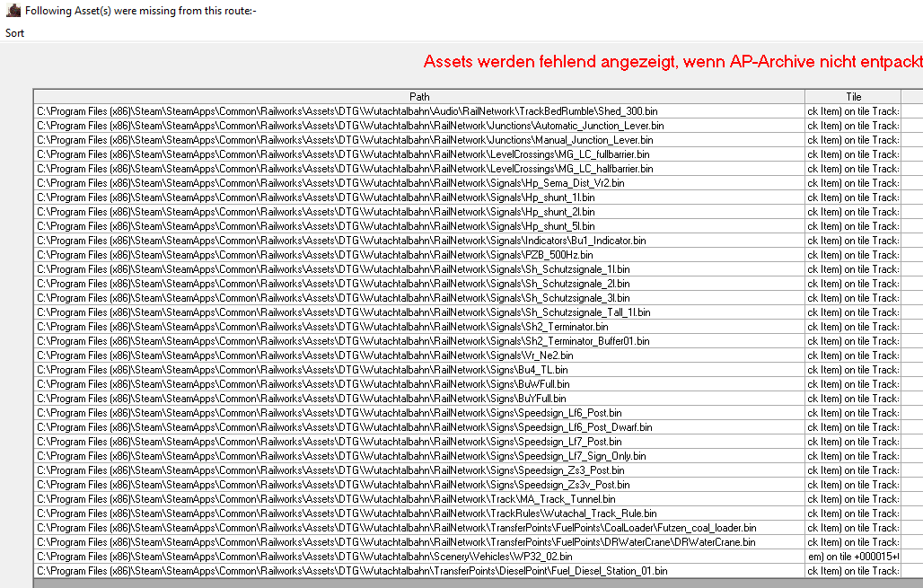923x588 pixels.
Task: Select the Futzen_coal_loader.bin row
Action: [x=419, y=527]
